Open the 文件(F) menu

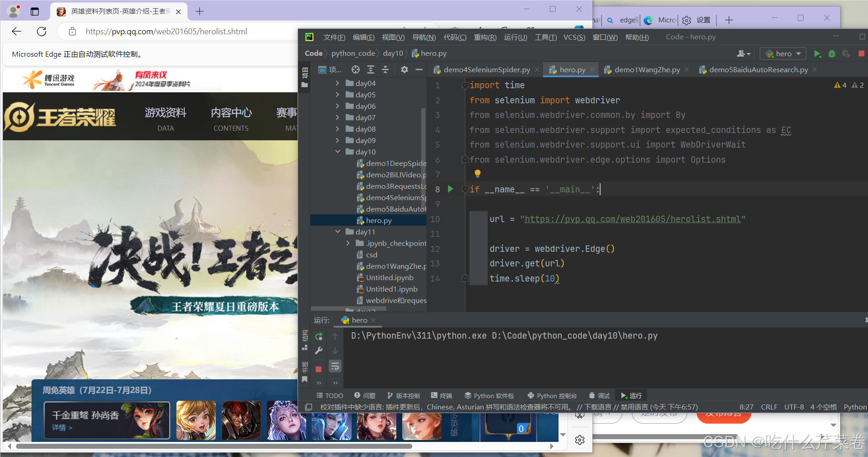[334, 37]
